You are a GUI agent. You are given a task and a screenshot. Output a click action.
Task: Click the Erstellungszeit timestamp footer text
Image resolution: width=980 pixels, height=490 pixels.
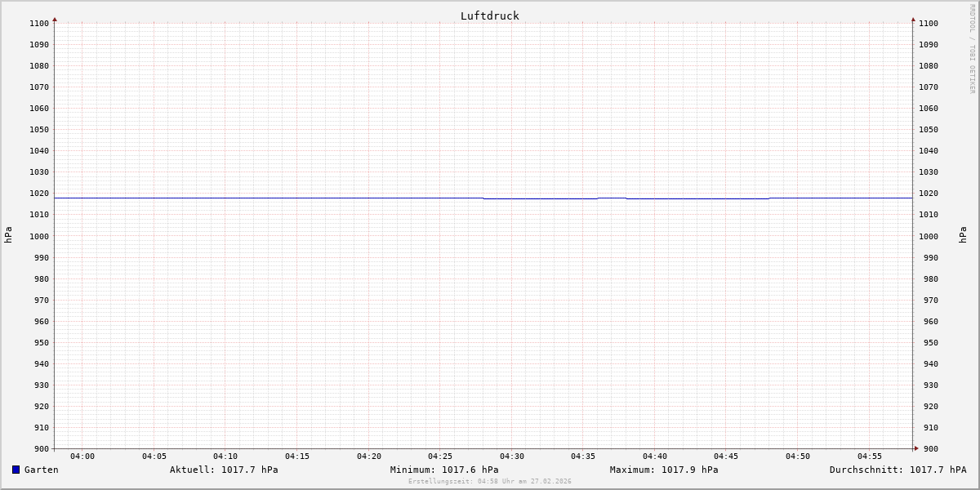[x=490, y=481]
